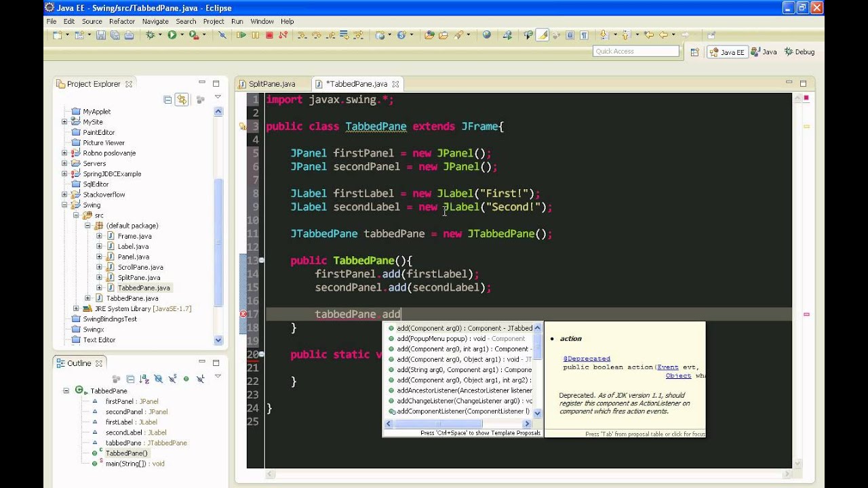Toggle Show Whitespace Characters pilcrow icon
Screen dimensions: 868x488
coord(584,35)
